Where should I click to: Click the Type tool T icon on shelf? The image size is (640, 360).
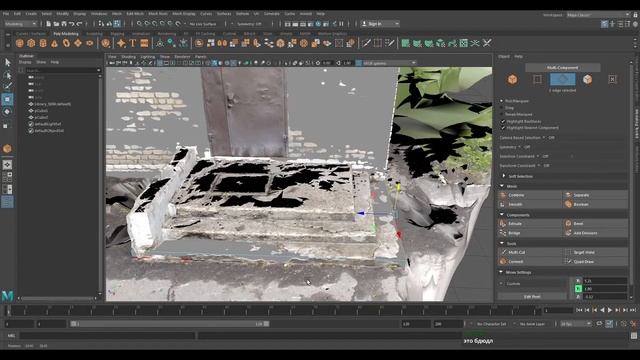click(x=133, y=43)
